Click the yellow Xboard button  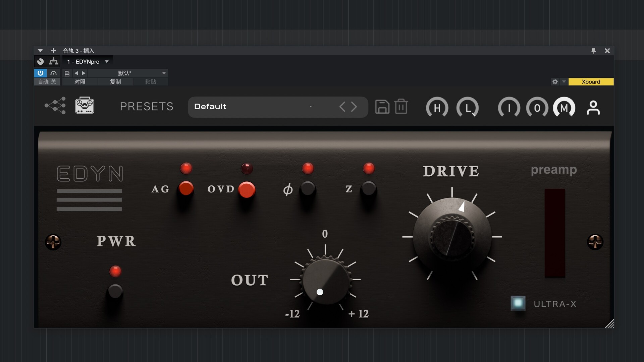coord(591,82)
